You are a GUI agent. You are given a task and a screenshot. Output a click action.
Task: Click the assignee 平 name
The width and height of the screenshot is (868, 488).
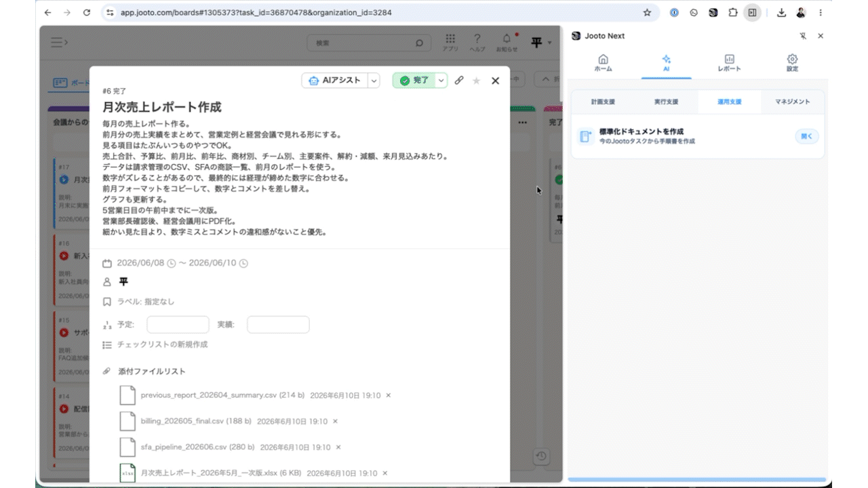click(123, 282)
